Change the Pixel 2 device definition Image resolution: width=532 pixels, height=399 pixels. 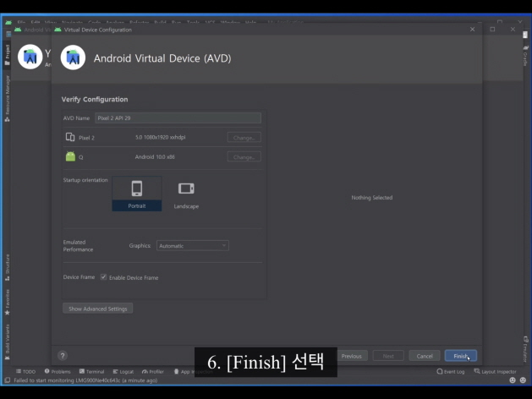(244, 138)
